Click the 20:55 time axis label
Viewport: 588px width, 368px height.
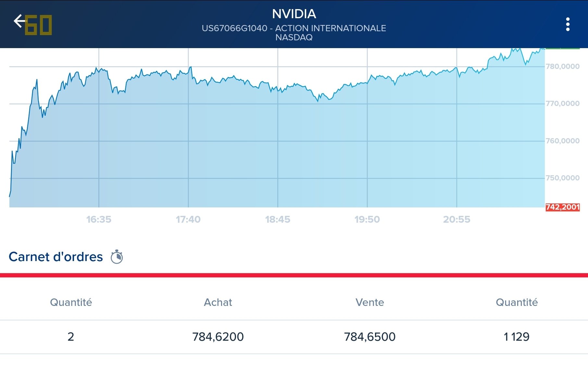[457, 219]
